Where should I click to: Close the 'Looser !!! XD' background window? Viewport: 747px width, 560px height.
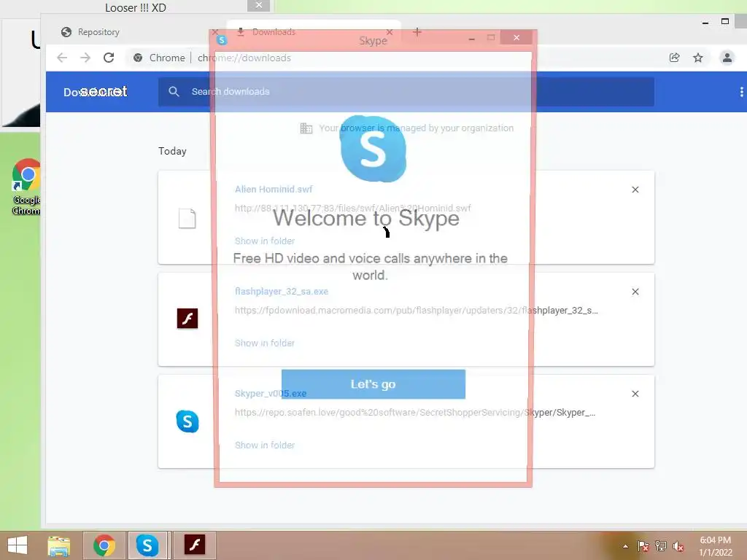(259, 5)
